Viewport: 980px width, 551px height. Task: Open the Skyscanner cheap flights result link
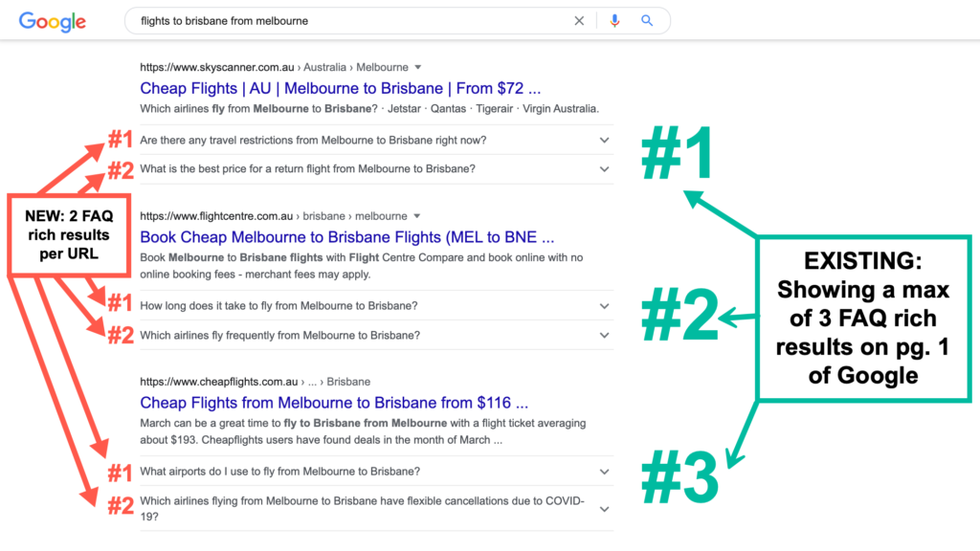(339, 88)
